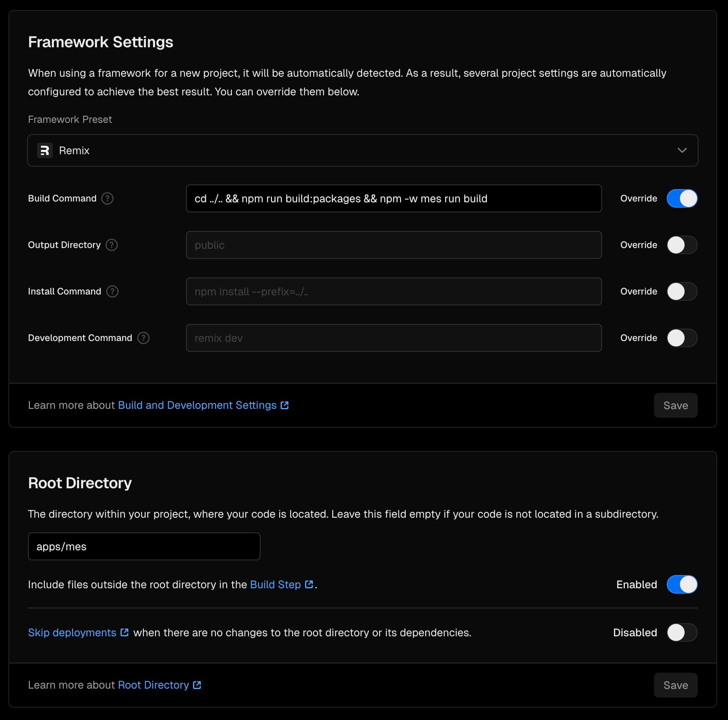
Task: Turn on Install Command override switch
Action: [682, 291]
